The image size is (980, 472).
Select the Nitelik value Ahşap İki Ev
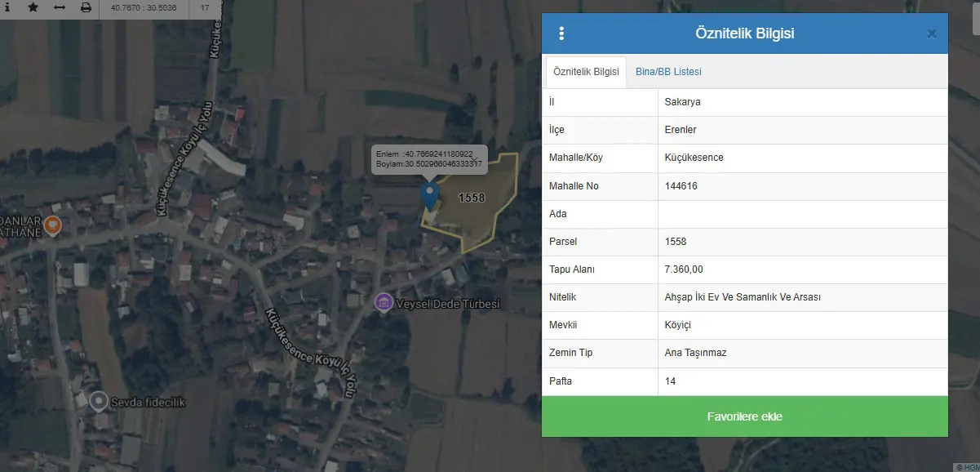click(743, 297)
